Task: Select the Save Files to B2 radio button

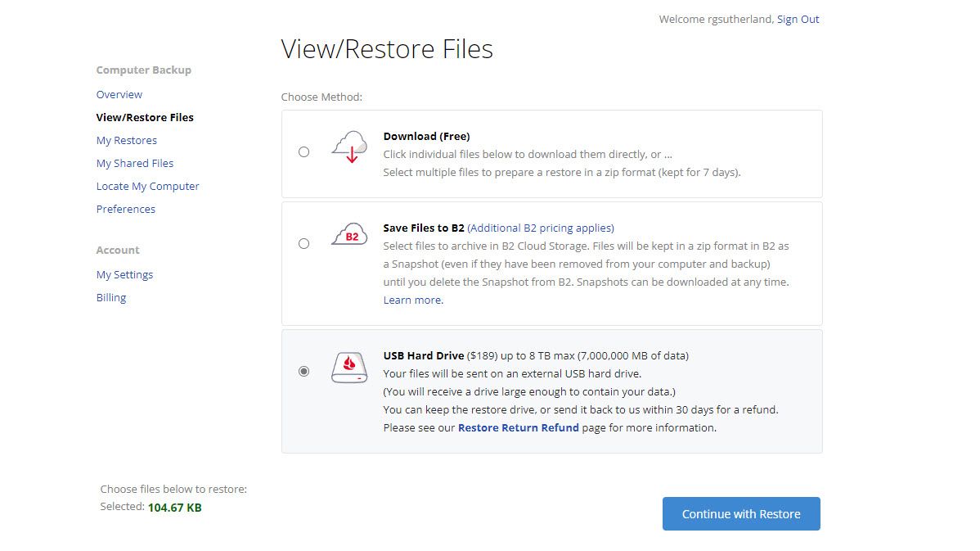Action: point(303,243)
